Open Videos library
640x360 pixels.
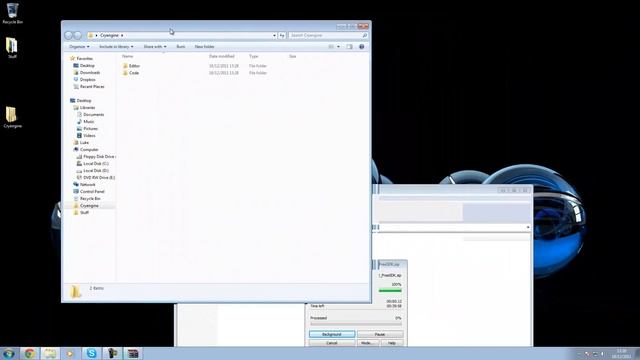coord(89,136)
